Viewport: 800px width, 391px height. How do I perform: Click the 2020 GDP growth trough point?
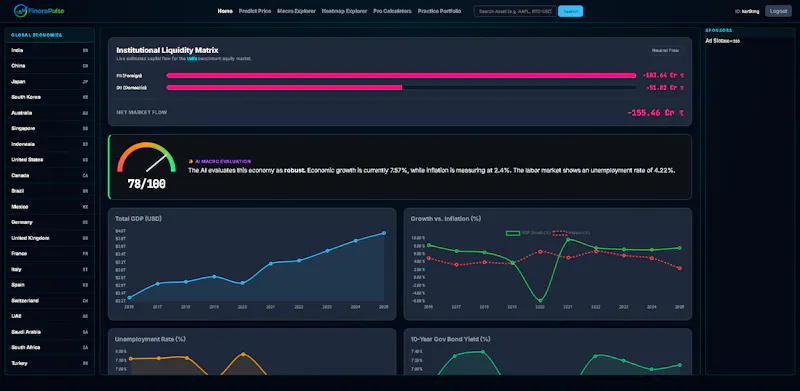[x=540, y=300]
